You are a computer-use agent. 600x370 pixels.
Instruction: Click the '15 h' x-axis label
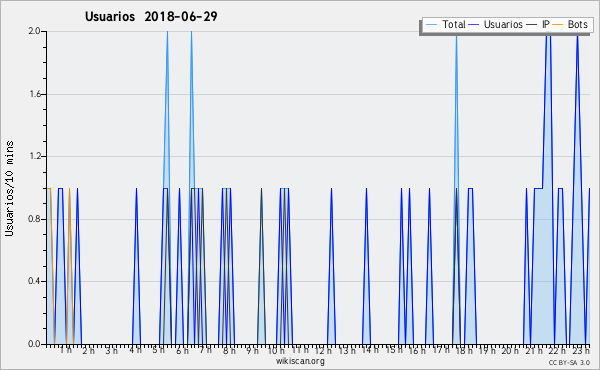click(394, 350)
